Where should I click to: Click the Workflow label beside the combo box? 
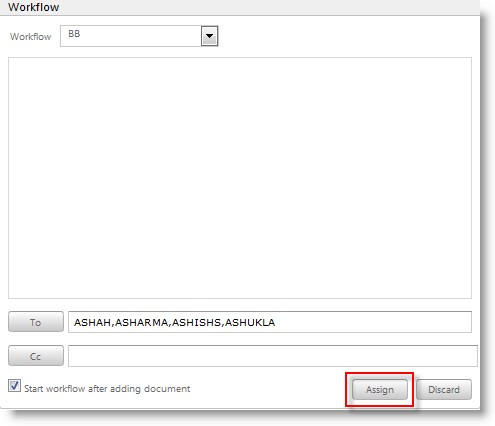click(x=30, y=36)
